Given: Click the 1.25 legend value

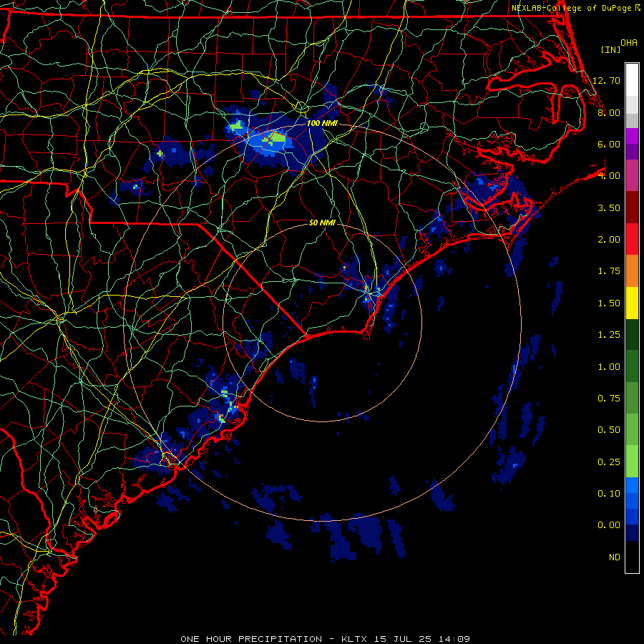Looking at the screenshot, I should pyautogui.click(x=609, y=335).
